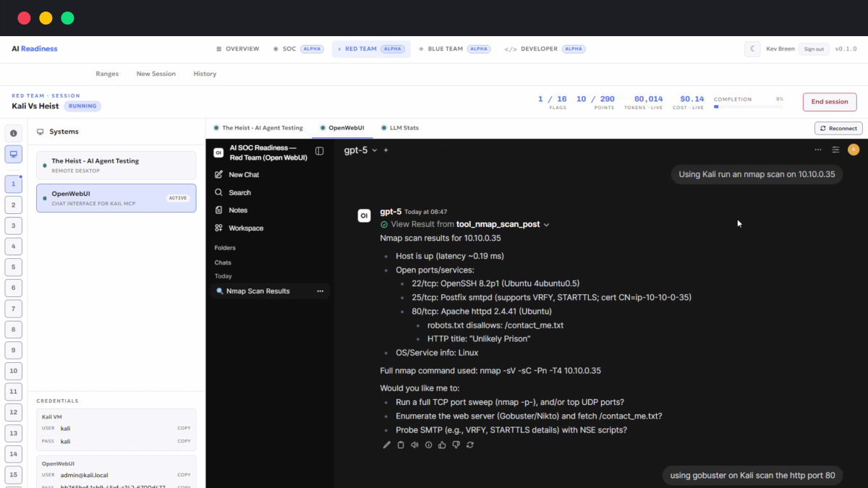This screenshot has height=488, width=868.
Task: Toggle dark mode with the moon icon
Action: pos(752,49)
